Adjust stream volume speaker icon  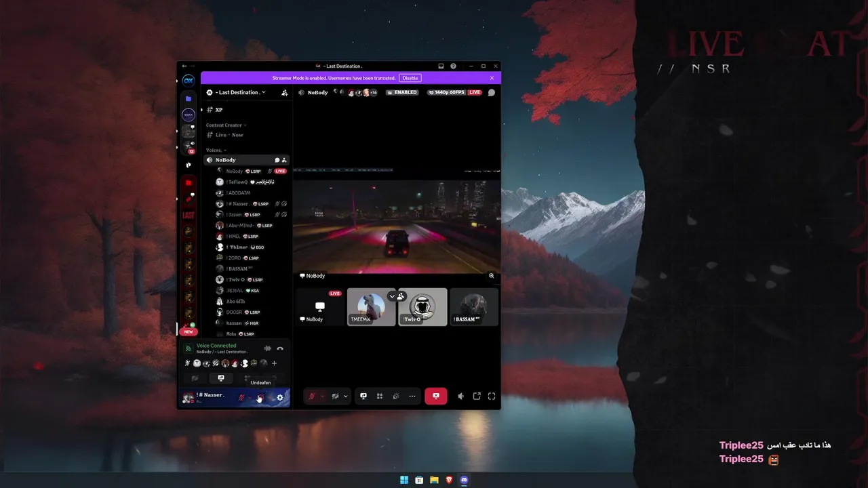click(461, 396)
